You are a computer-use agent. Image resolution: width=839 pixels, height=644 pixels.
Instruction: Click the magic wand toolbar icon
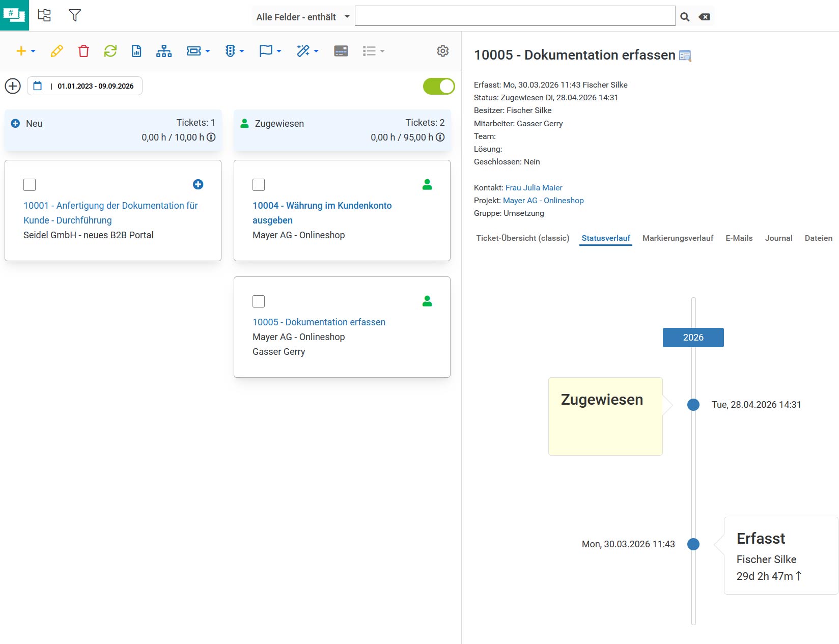(x=303, y=51)
